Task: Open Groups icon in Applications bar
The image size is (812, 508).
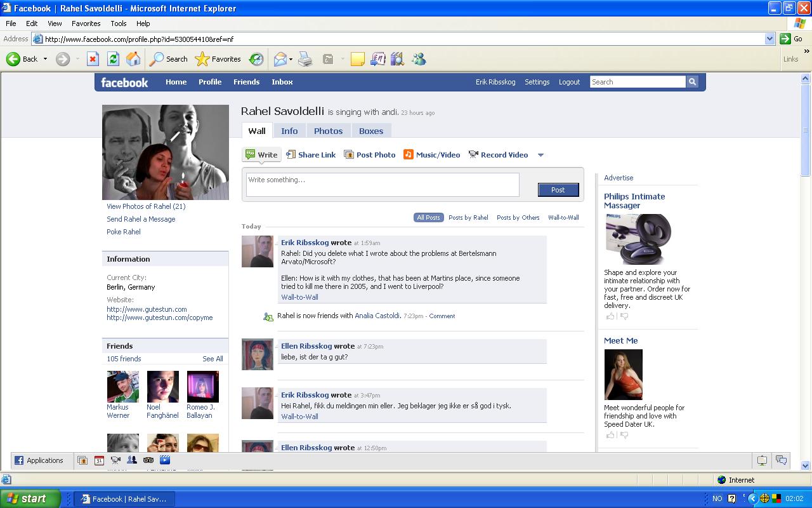Action: [x=132, y=460]
